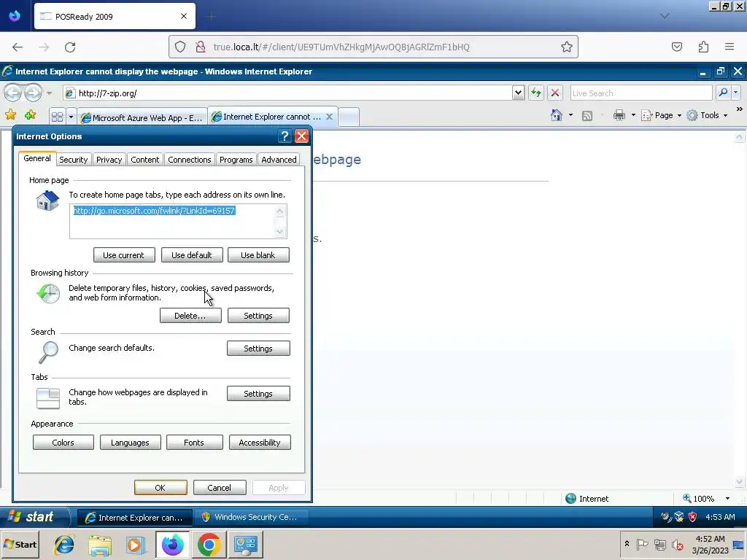
Task: Switch to the Advanced tab
Action: [279, 160]
